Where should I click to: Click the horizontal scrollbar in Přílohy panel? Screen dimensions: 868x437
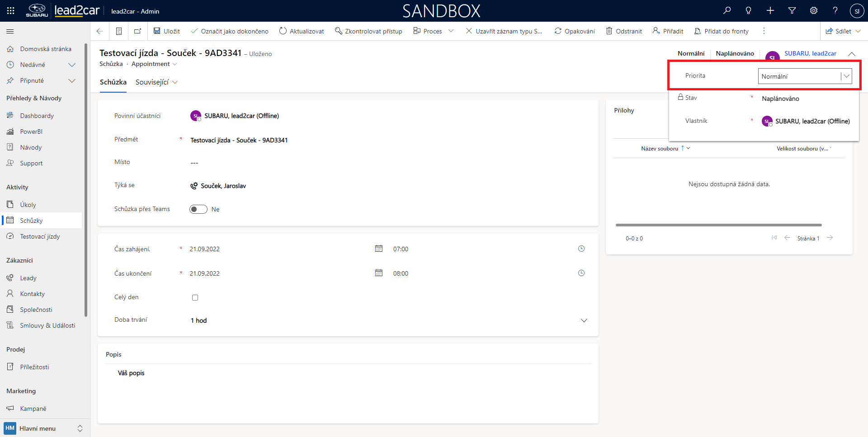coord(718,225)
